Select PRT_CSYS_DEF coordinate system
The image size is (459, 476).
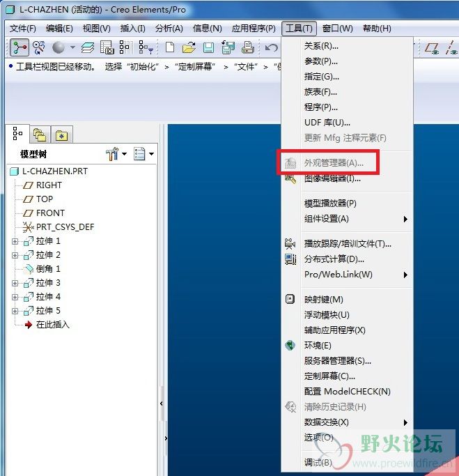tap(59, 227)
